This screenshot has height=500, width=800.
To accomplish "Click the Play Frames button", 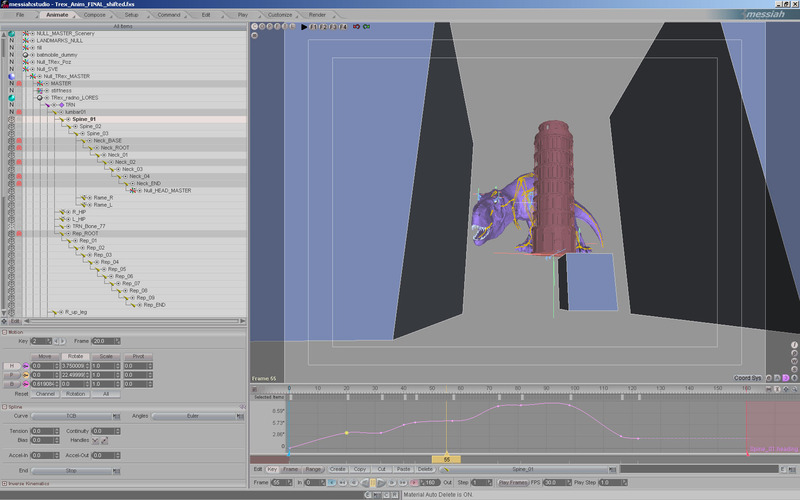I will click(511, 482).
